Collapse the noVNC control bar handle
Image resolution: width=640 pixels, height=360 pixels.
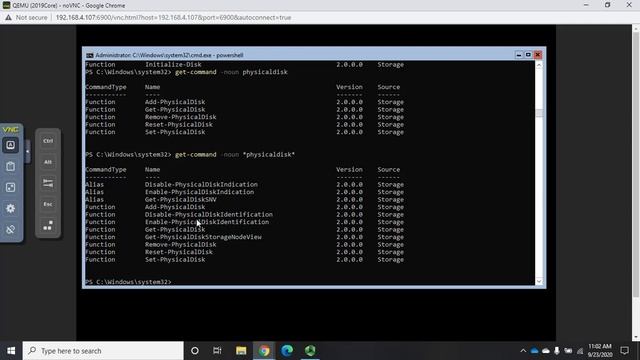[x=27, y=151]
